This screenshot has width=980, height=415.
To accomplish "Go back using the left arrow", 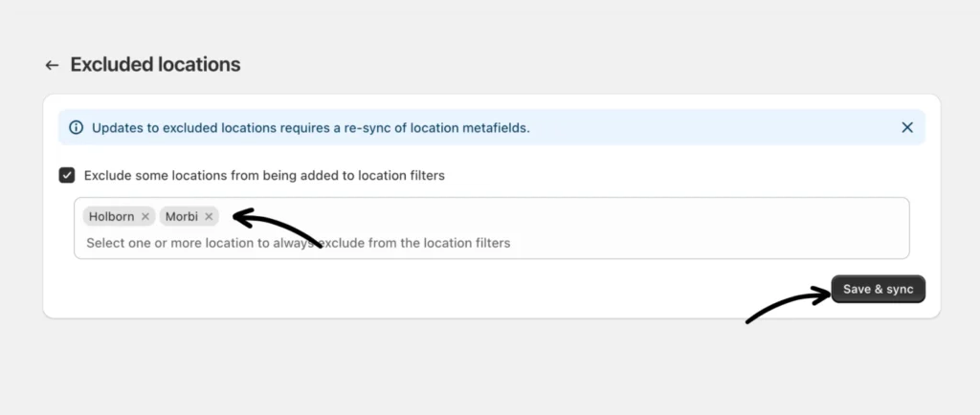I will pyautogui.click(x=52, y=65).
